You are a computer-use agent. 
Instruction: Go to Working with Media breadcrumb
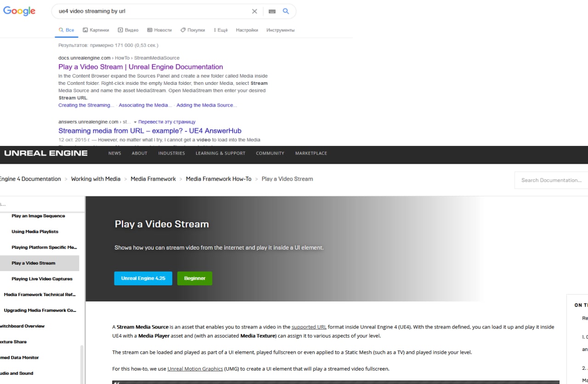click(x=96, y=179)
